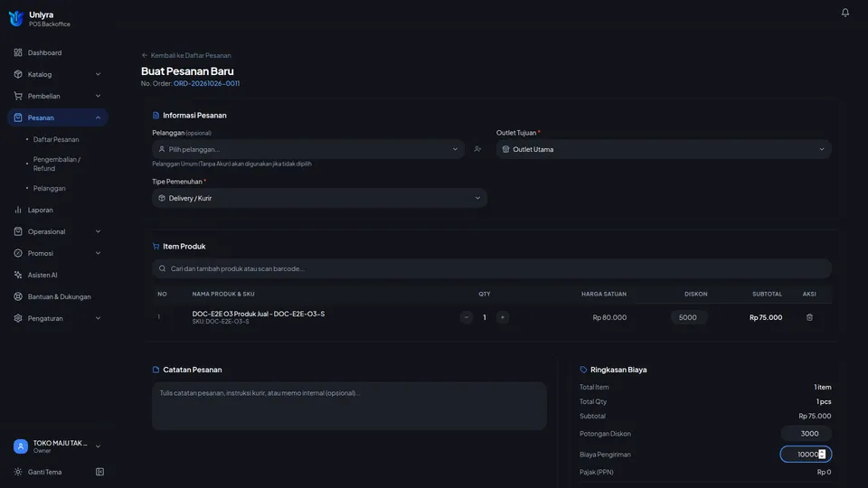Screen dimensions: 868x488
Task: Open Pengembalian / Refund submenu item
Action: point(56,164)
